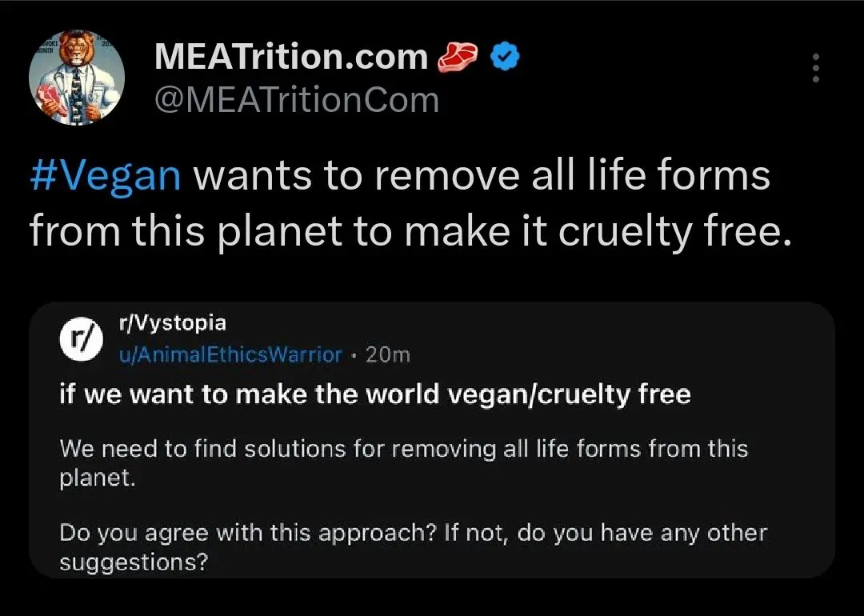Viewport: 864px width, 616px height.
Task: Click the 20m post timestamp
Action: tap(388, 354)
